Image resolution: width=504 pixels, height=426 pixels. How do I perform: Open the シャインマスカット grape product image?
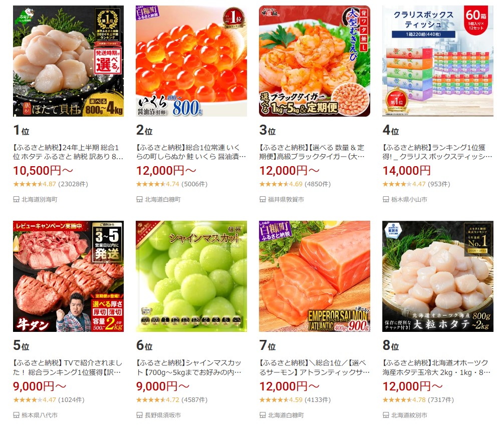click(191, 276)
